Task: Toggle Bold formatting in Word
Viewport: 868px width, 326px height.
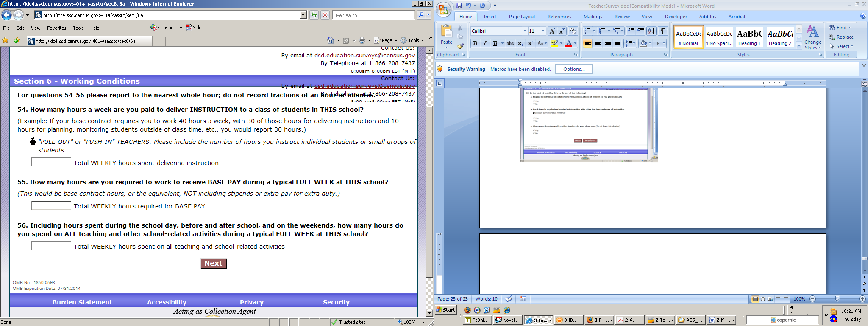Action: click(475, 43)
